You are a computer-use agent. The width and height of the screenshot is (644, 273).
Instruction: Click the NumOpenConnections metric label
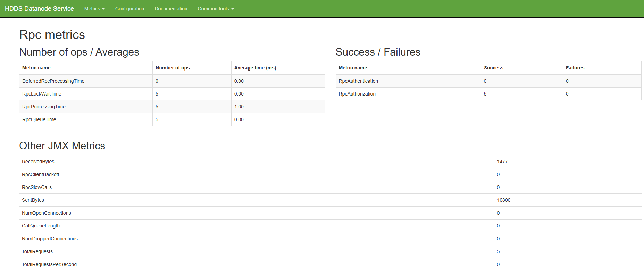point(47,213)
